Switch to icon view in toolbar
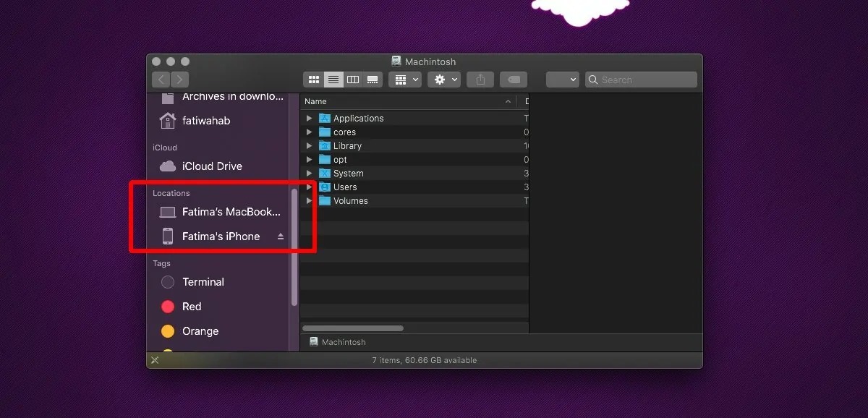 (314, 80)
